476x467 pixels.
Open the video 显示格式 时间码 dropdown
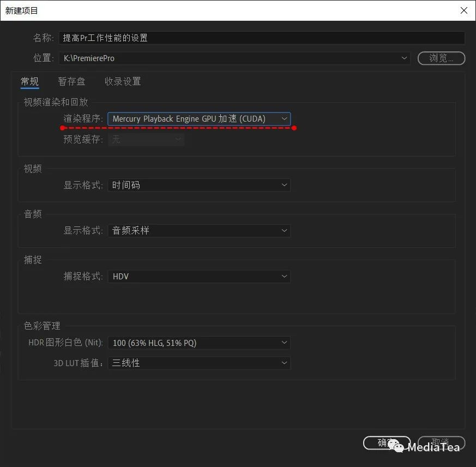pos(199,185)
